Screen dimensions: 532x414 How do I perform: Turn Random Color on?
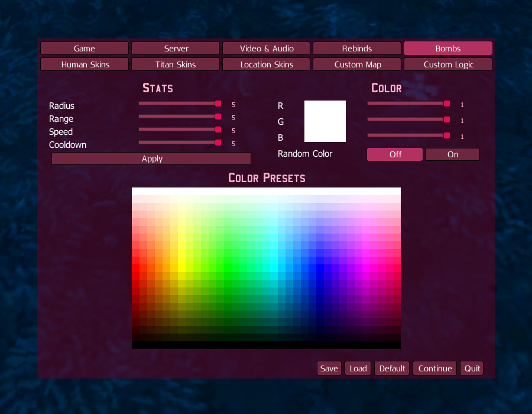(452, 154)
